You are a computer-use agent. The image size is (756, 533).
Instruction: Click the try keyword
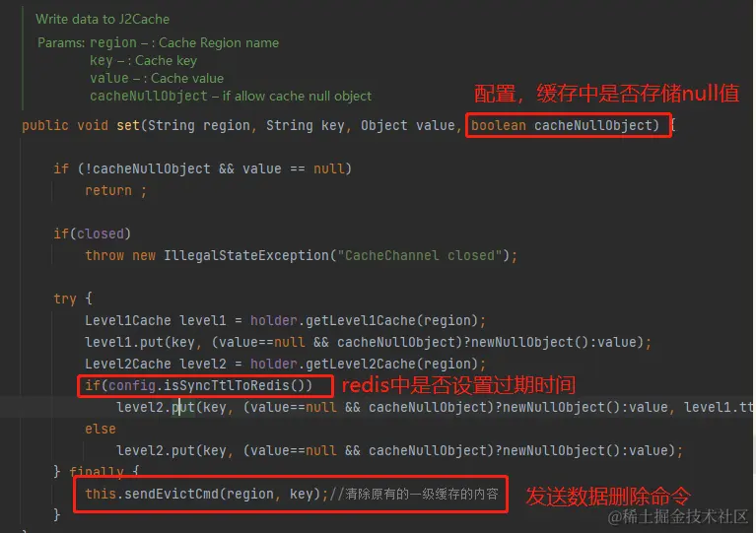tap(65, 300)
